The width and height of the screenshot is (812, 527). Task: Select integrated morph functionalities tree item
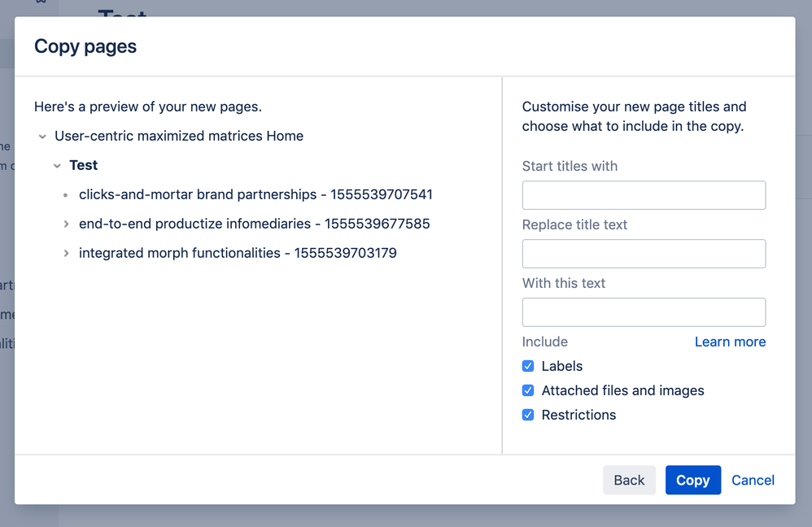pos(238,253)
